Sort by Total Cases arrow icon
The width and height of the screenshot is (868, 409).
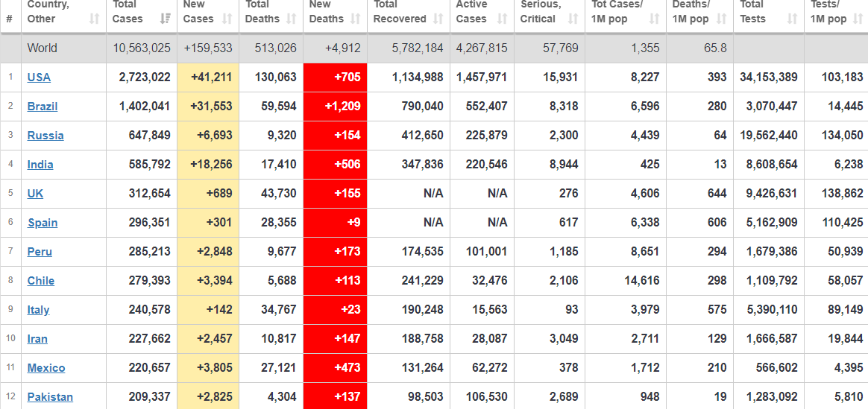pyautogui.click(x=165, y=19)
